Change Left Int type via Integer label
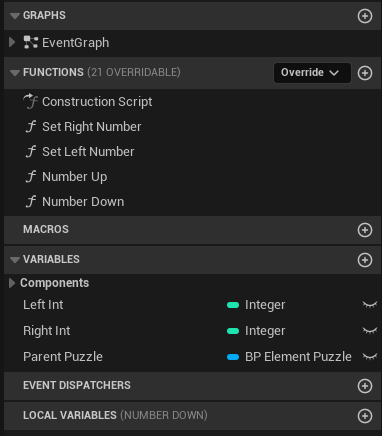Screen dimensions: 382x436 click(265, 305)
